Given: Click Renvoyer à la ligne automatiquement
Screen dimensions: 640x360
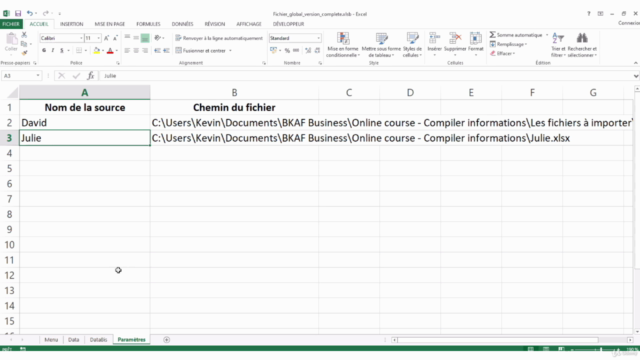Looking at the screenshot, I should pyautogui.click(x=219, y=38).
